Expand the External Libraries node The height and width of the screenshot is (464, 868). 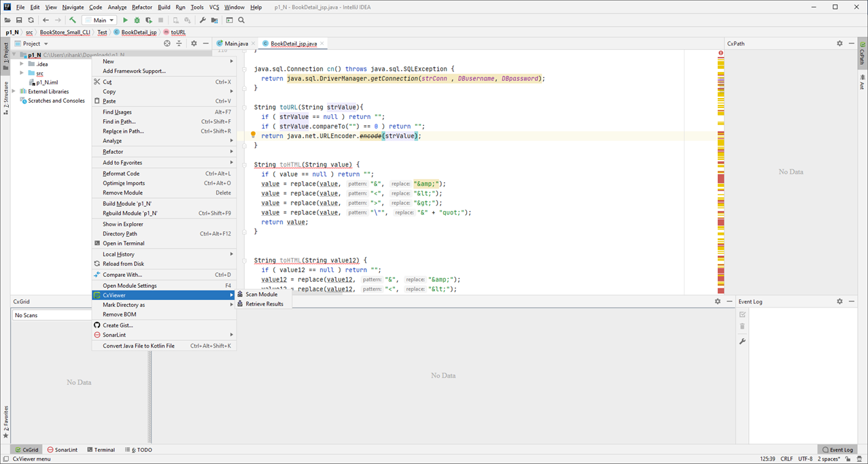(x=14, y=91)
